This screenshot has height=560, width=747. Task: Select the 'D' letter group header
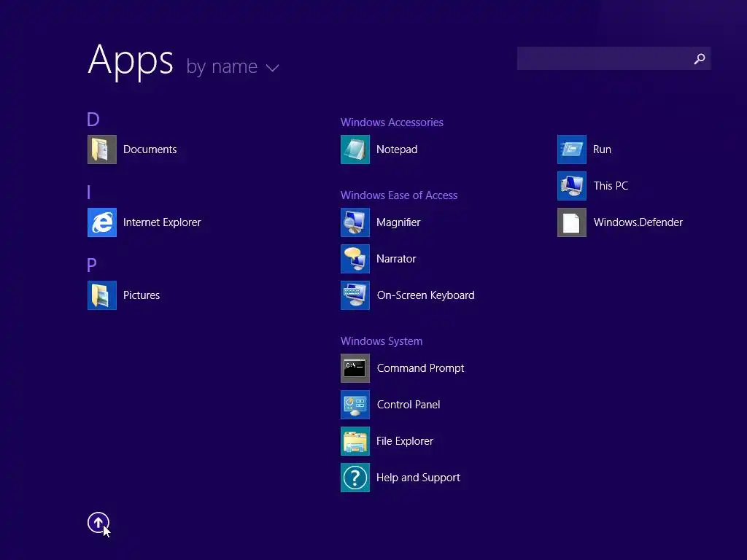[93, 120]
